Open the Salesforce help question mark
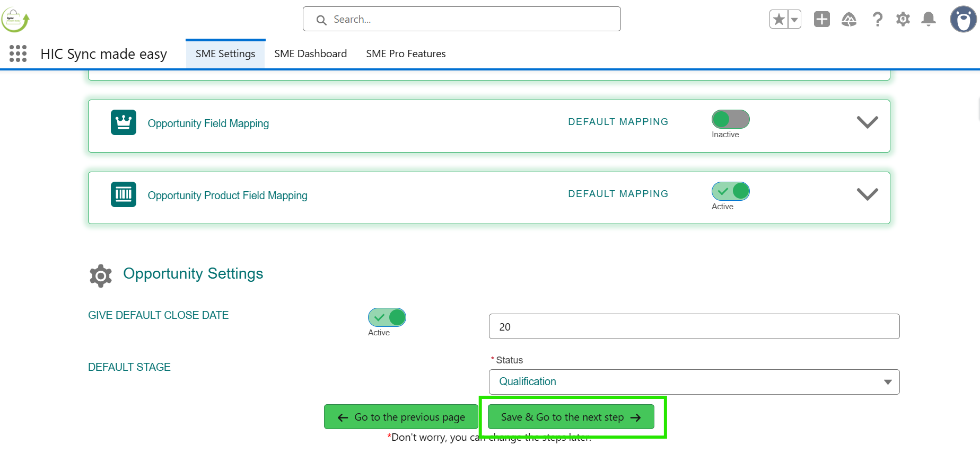This screenshot has height=463, width=980. [877, 20]
